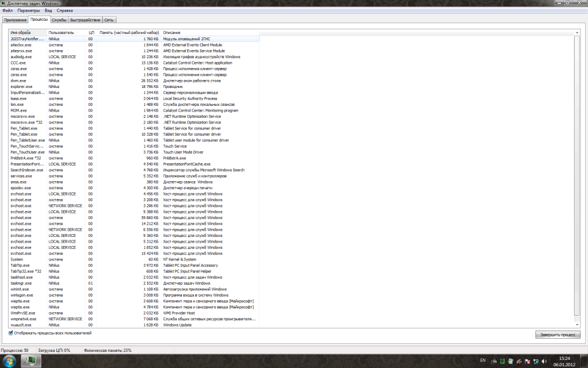
Task: Open the Вид menu
Action: click(x=48, y=10)
